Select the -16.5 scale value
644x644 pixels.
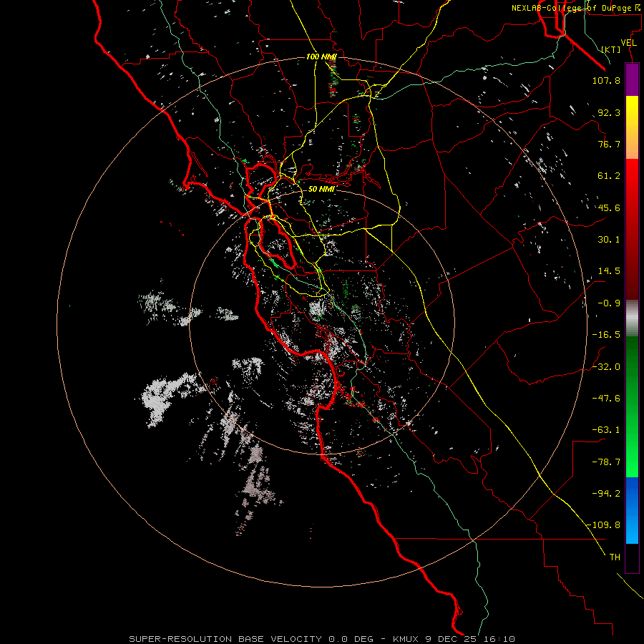pyautogui.click(x=606, y=335)
